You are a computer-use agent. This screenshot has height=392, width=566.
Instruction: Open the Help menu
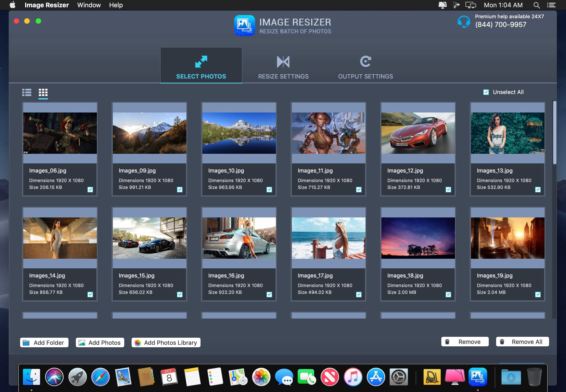click(x=116, y=5)
